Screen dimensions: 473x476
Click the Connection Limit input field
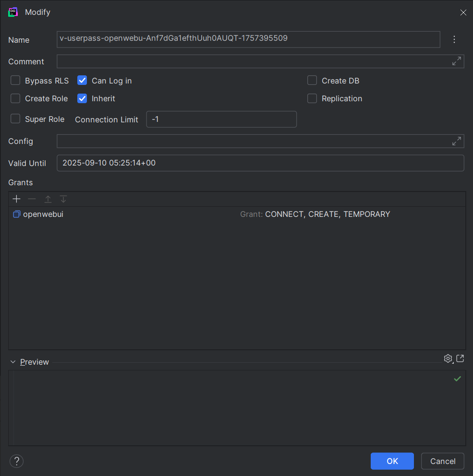(x=221, y=119)
